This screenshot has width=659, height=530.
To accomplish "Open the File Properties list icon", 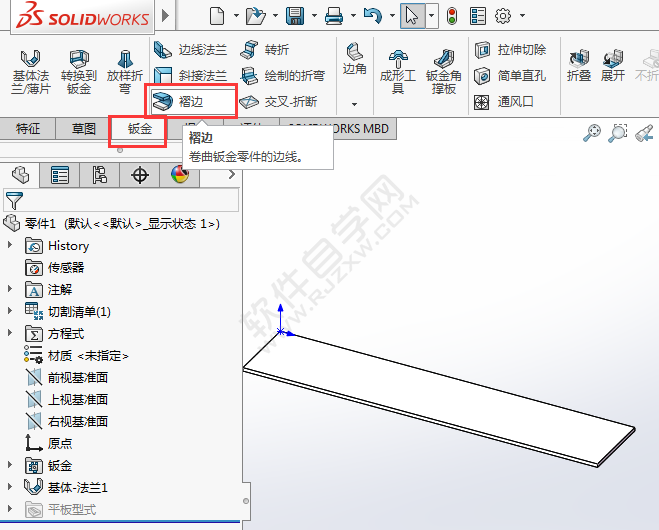I will [x=478, y=16].
